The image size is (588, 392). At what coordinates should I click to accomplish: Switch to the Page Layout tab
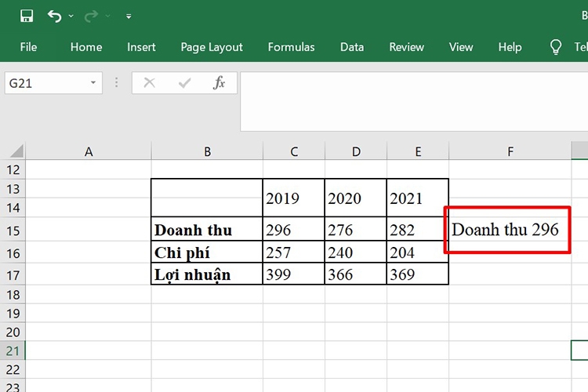pyautogui.click(x=212, y=47)
